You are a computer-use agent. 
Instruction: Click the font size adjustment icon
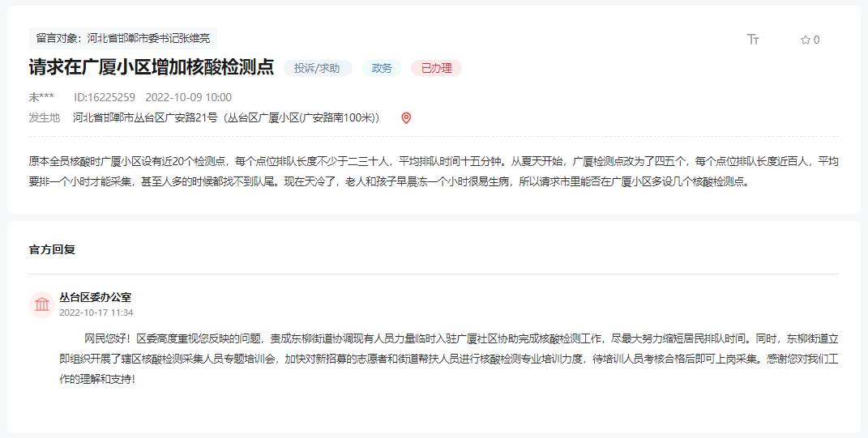(x=753, y=39)
